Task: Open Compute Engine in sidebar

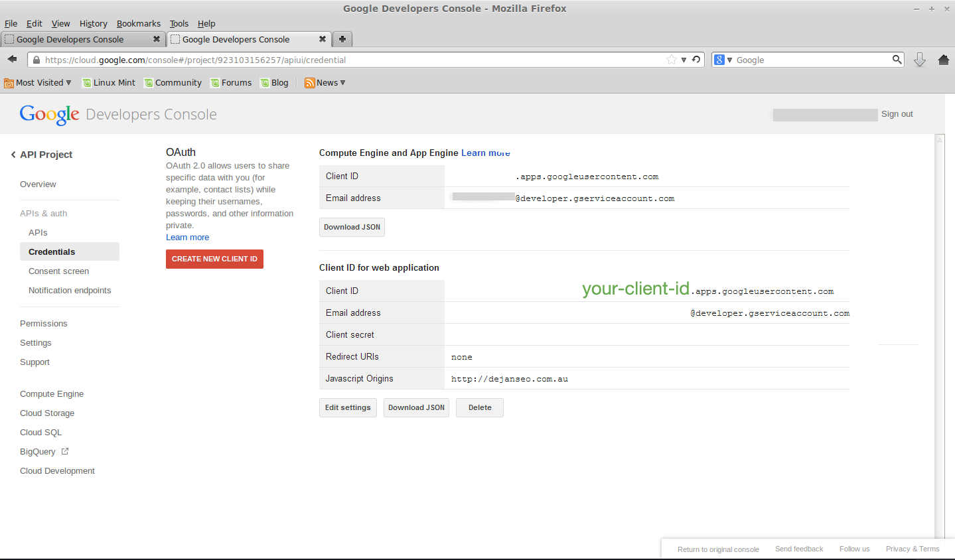Action: [52, 394]
